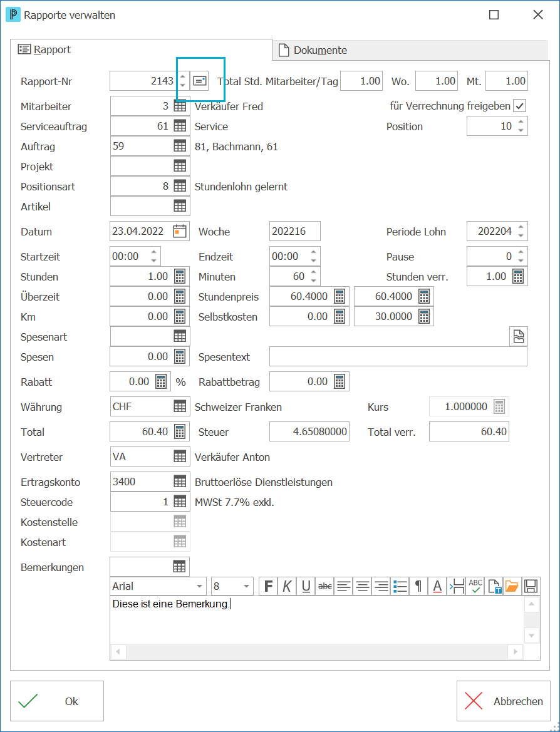The image size is (560, 732).
Task: Click the paragraph mark (¶) button
Action: point(418,586)
